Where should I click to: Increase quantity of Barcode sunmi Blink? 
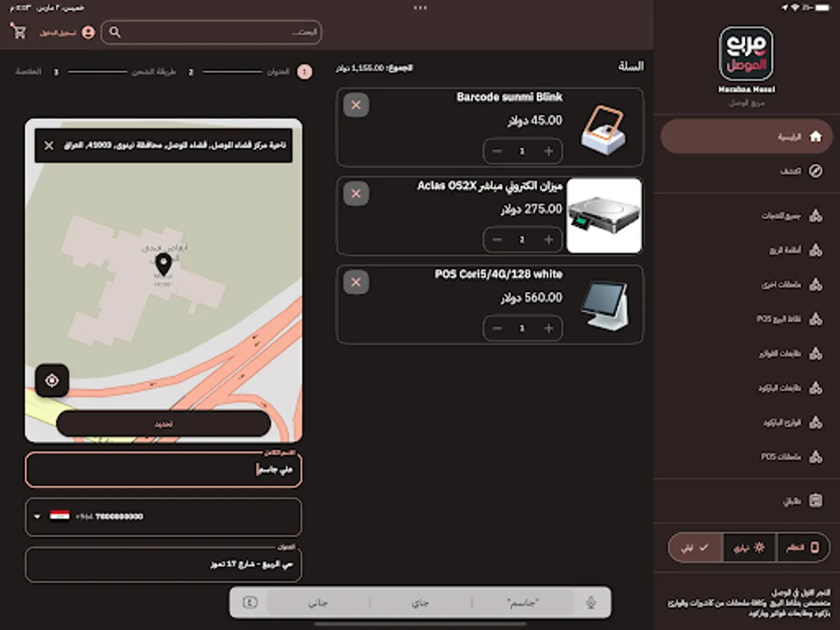click(x=549, y=151)
